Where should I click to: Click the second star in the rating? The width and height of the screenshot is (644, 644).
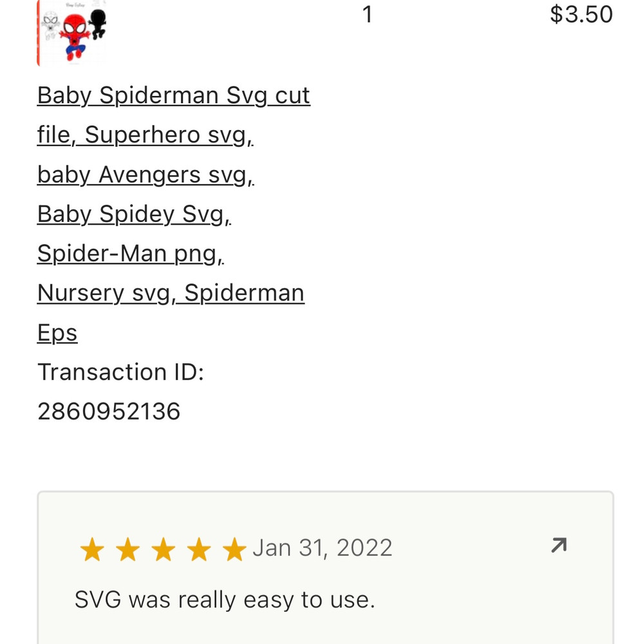pyautogui.click(x=128, y=550)
